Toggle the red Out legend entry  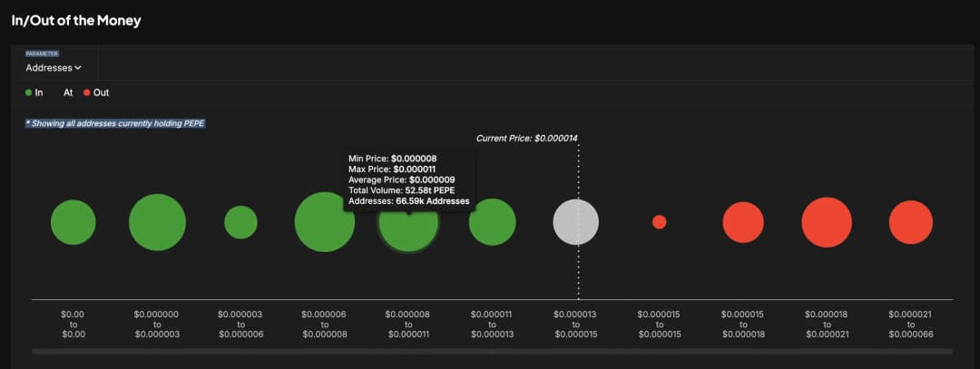point(95,92)
